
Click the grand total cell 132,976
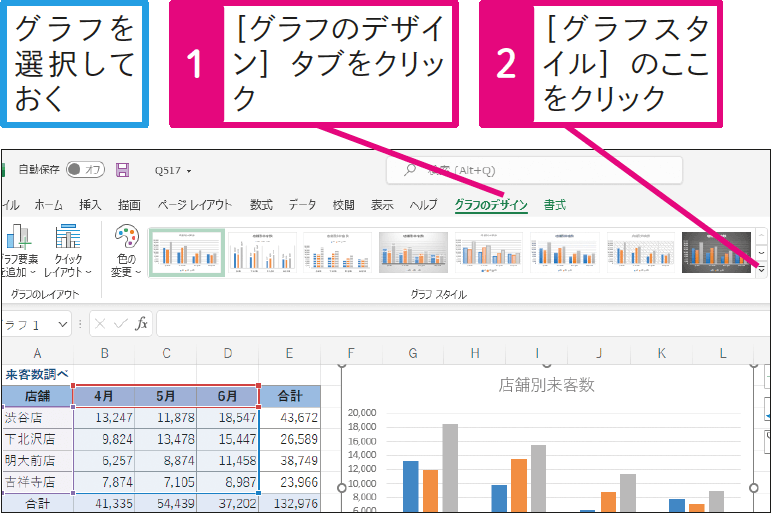pos(290,503)
